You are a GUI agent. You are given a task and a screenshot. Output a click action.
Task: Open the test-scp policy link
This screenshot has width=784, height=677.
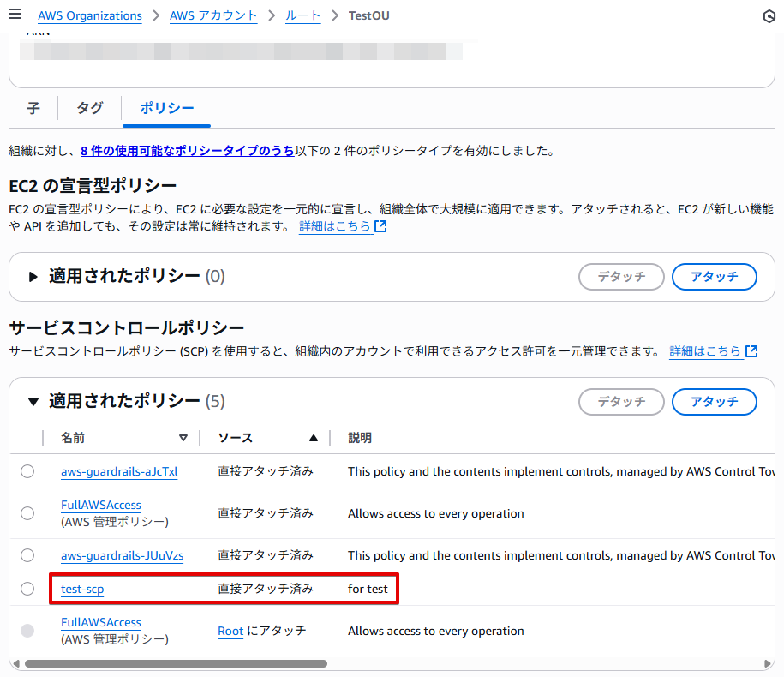[x=82, y=589]
